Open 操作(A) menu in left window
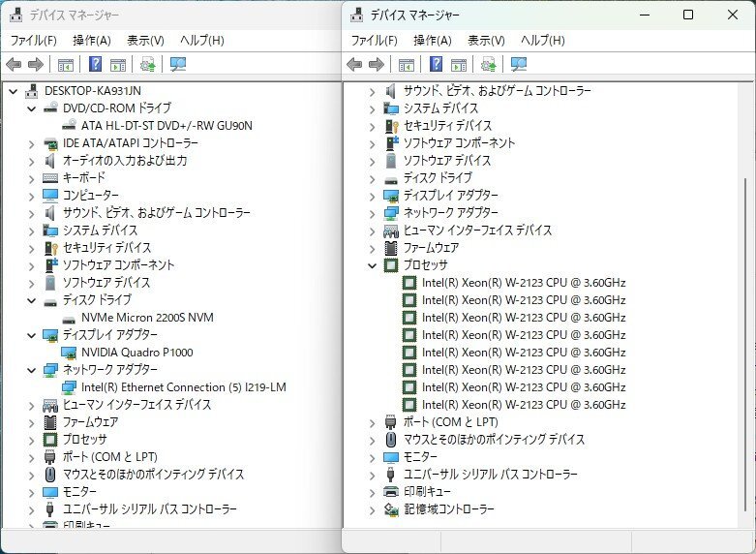 tap(92, 40)
